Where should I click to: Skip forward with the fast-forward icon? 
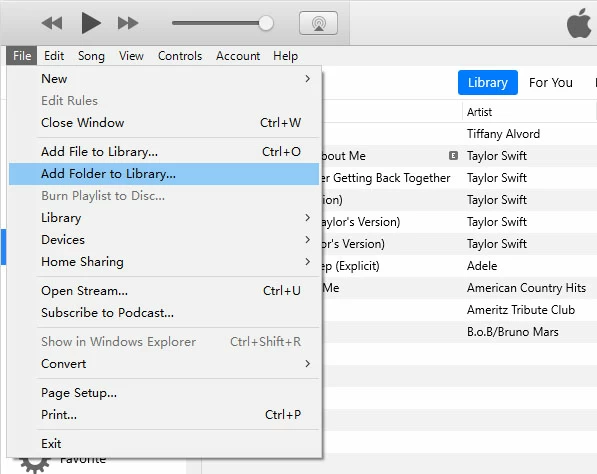(x=128, y=23)
